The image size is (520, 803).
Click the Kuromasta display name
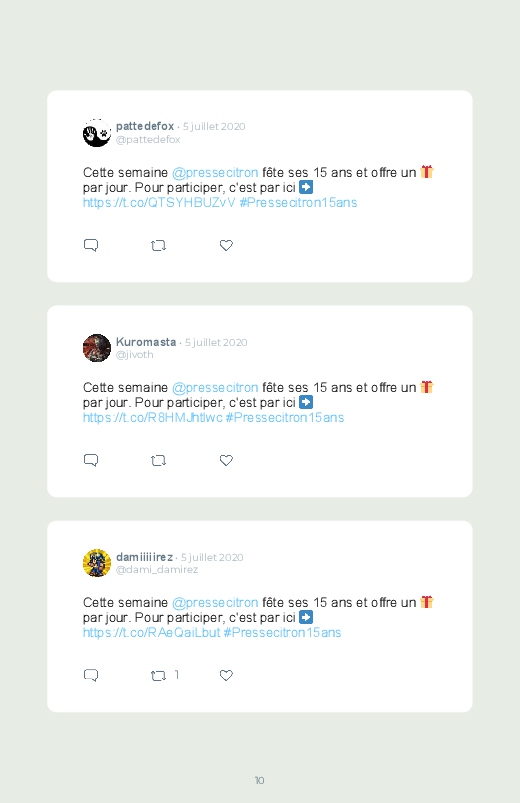[x=146, y=342]
